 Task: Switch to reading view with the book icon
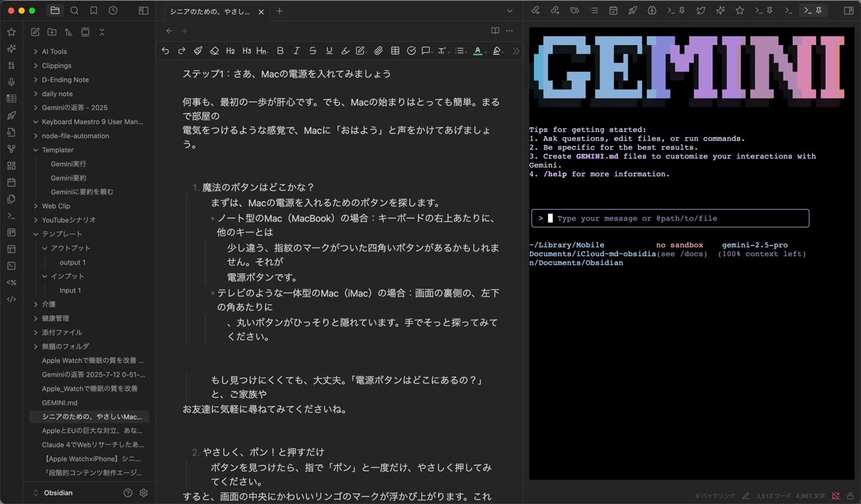495,31
